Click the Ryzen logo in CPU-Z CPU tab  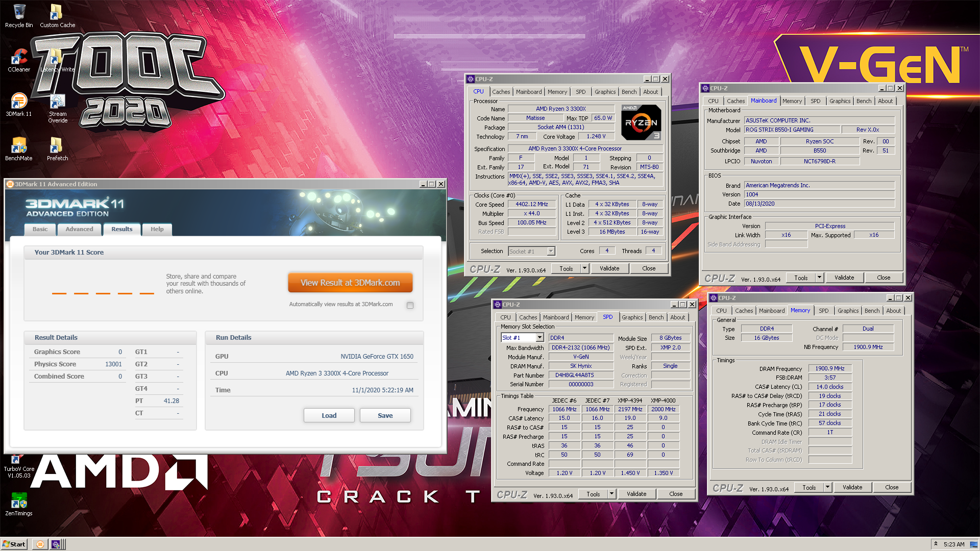[641, 122]
